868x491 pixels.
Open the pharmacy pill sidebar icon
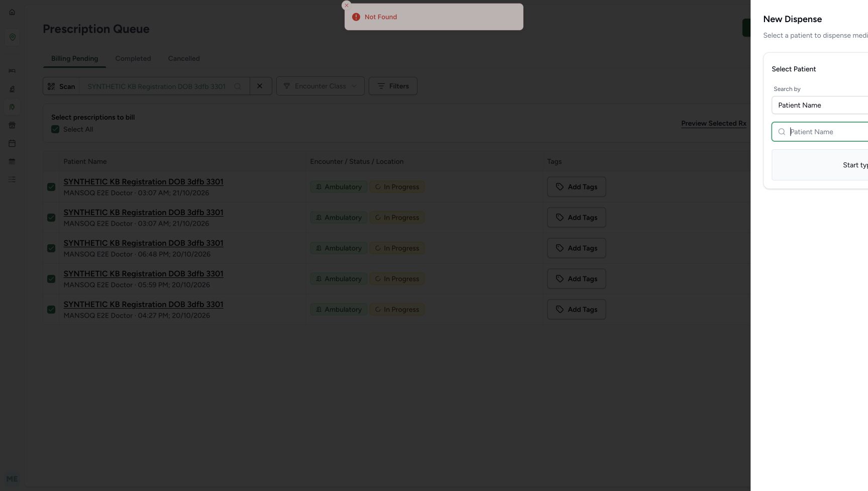tap(12, 107)
